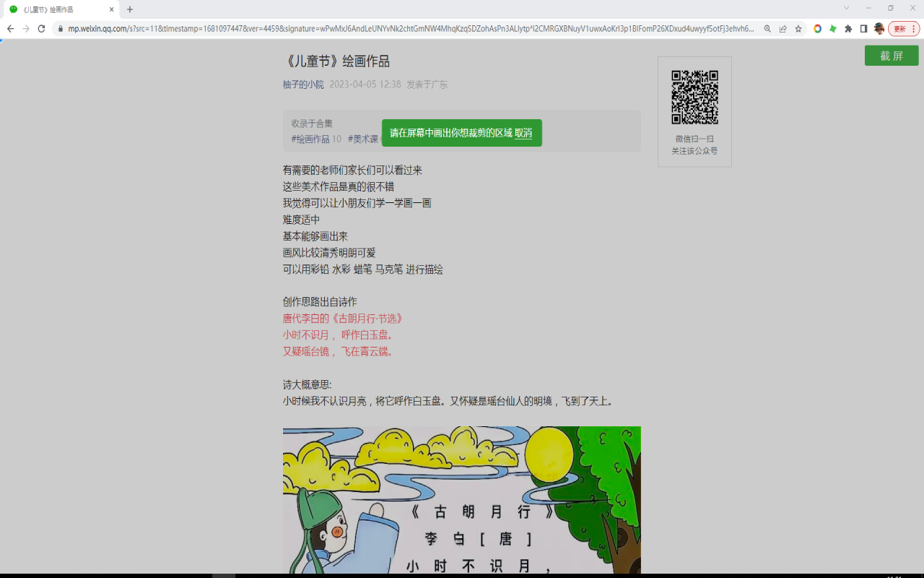Click the 古朗月行 artwork image
Viewport: 924px width, 578px height.
(x=461, y=499)
